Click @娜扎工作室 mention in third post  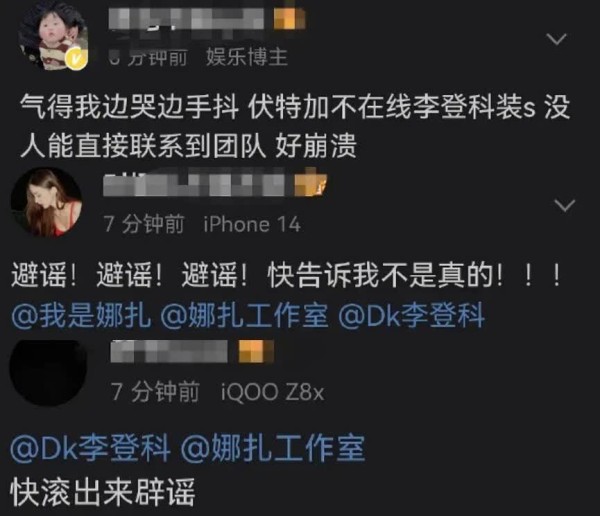[272, 448]
